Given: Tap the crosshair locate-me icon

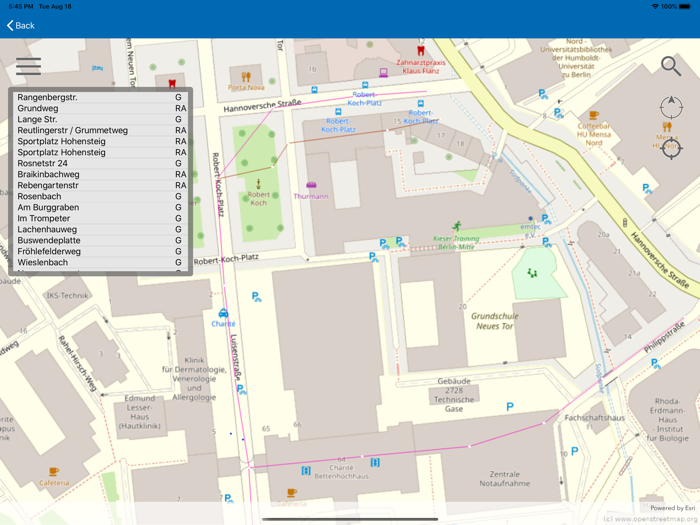Looking at the screenshot, I should coord(671,148).
